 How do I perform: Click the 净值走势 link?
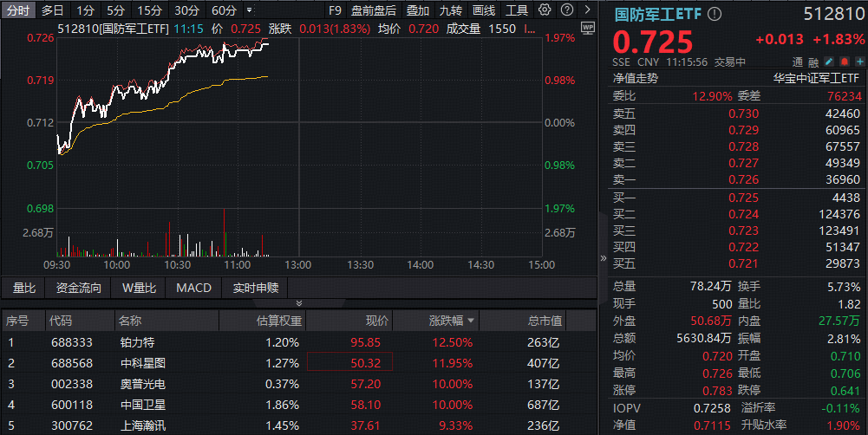tap(636, 78)
